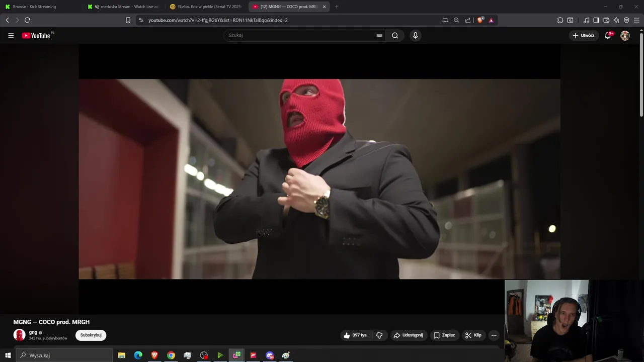Click the Windows taskbar Wyszukaj search box
Screen dimensions: 644x362
click(x=64, y=355)
